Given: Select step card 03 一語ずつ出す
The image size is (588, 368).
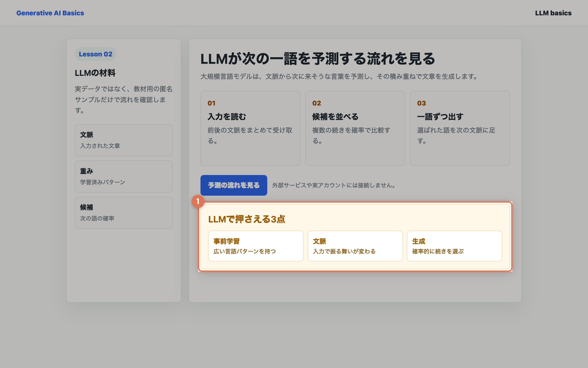Looking at the screenshot, I should [460, 129].
